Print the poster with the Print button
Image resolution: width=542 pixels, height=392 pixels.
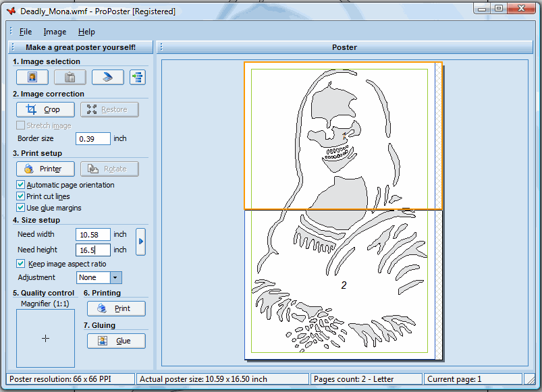[x=116, y=308]
